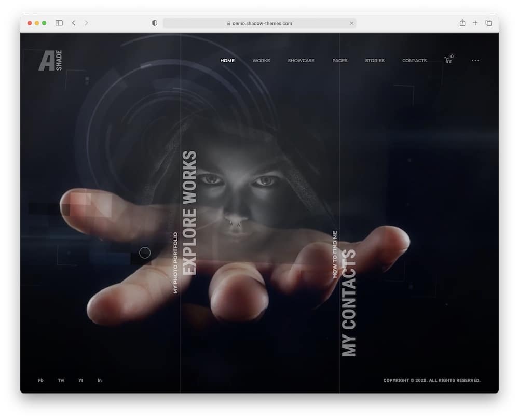Show tab overview icon
Image resolution: width=519 pixels, height=420 pixels.
click(489, 23)
